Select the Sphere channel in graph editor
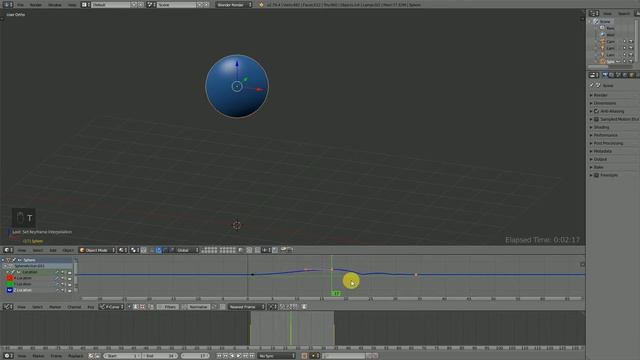The image size is (640, 360). (37, 260)
